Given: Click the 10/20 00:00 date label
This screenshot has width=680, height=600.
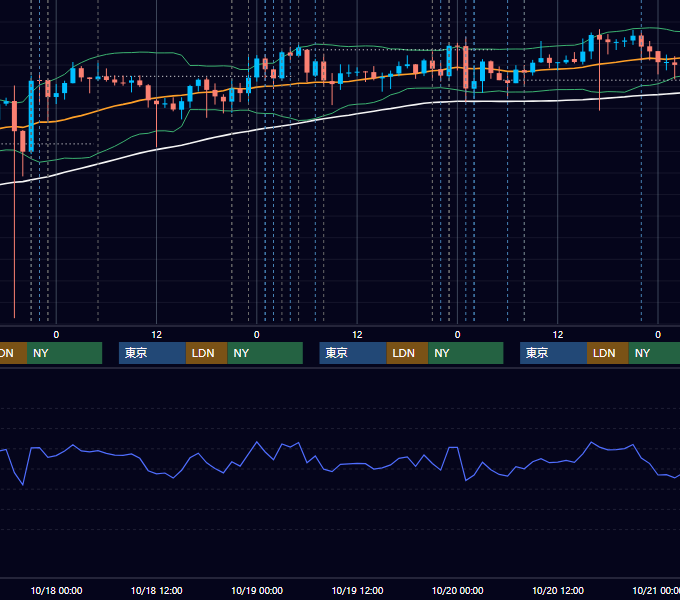Looking at the screenshot, I should tap(458, 590).
